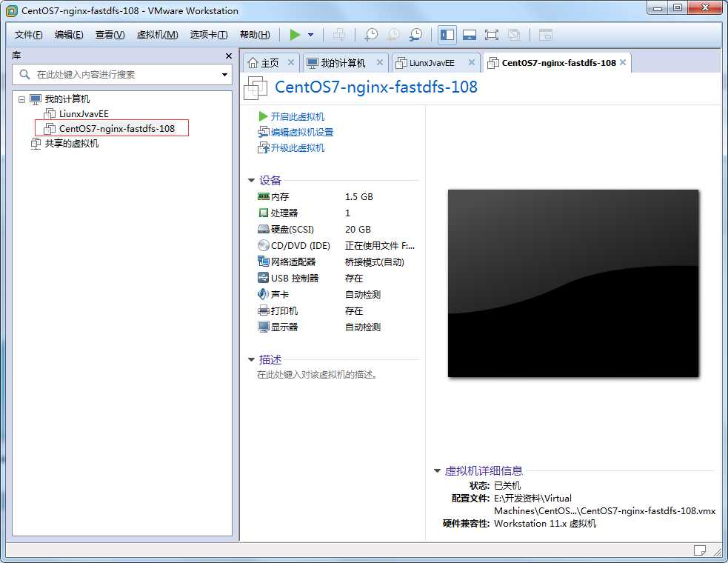
Task: Click the large VM icon beside the title
Action: [256, 88]
